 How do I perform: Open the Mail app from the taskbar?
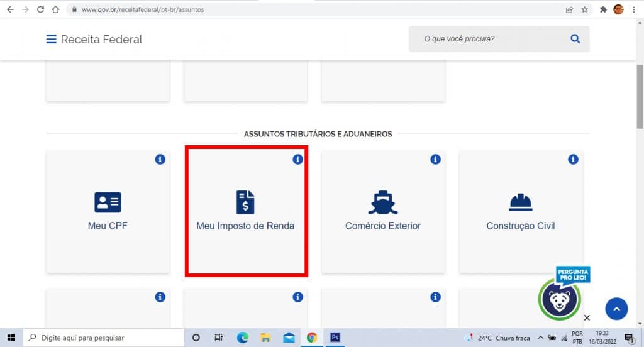(289, 338)
